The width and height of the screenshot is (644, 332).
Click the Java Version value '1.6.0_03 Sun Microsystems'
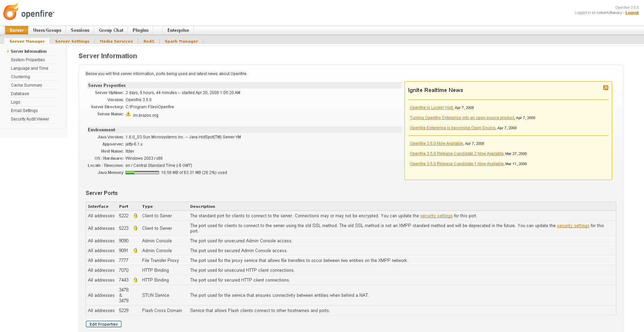click(x=183, y=137)
